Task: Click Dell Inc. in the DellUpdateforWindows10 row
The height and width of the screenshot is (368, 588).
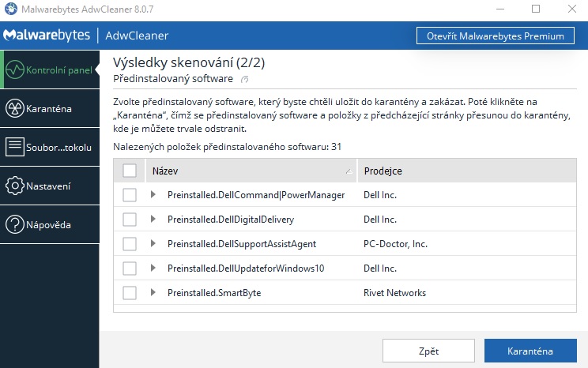Action: click(x=380, y=268)
